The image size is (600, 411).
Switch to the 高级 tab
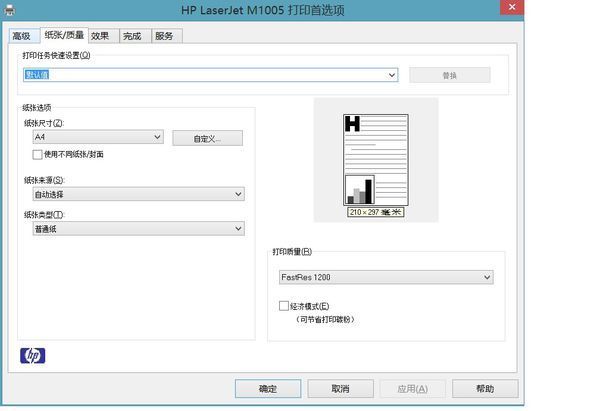(22, 36)
